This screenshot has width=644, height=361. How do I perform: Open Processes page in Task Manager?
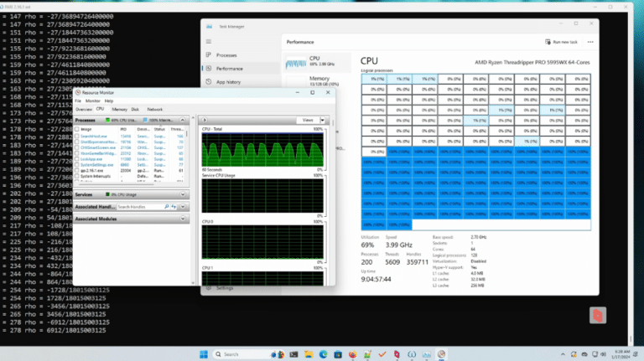[226, 55]
